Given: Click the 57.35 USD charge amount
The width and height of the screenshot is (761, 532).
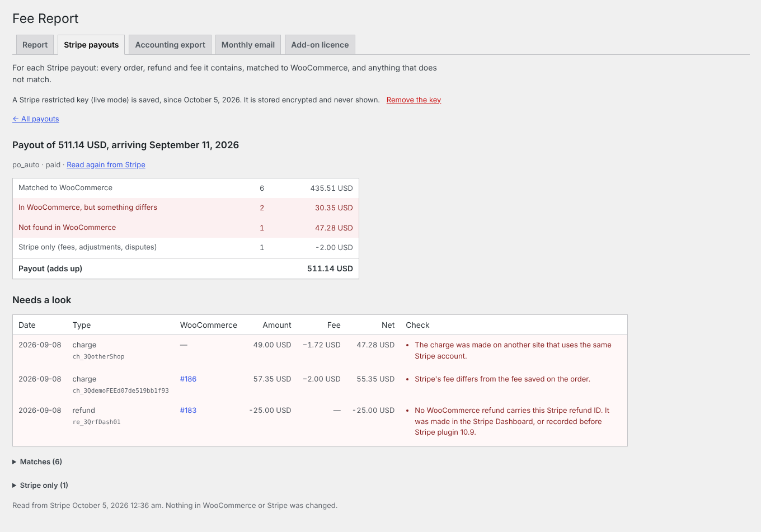Looking at the screenshot, I should 272,379.
